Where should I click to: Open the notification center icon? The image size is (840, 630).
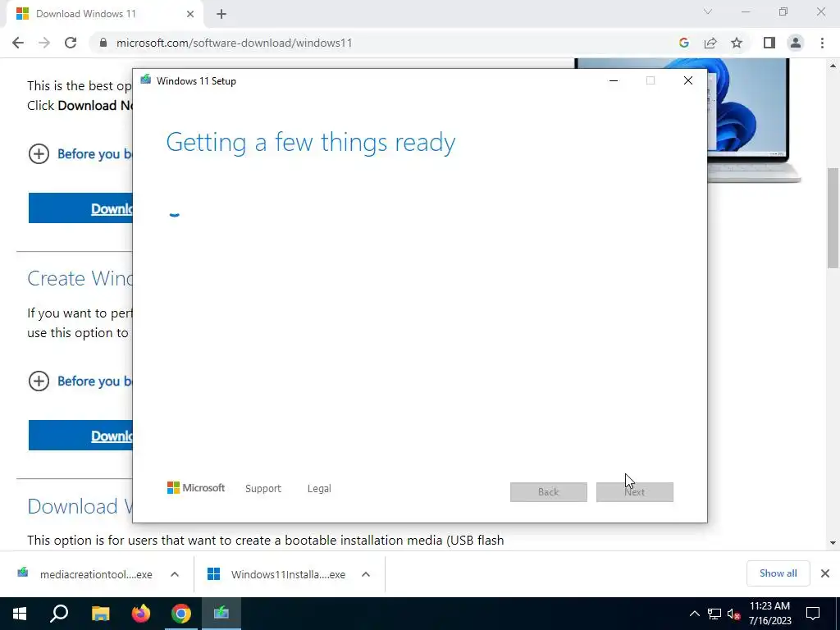(x=813, y=614)
